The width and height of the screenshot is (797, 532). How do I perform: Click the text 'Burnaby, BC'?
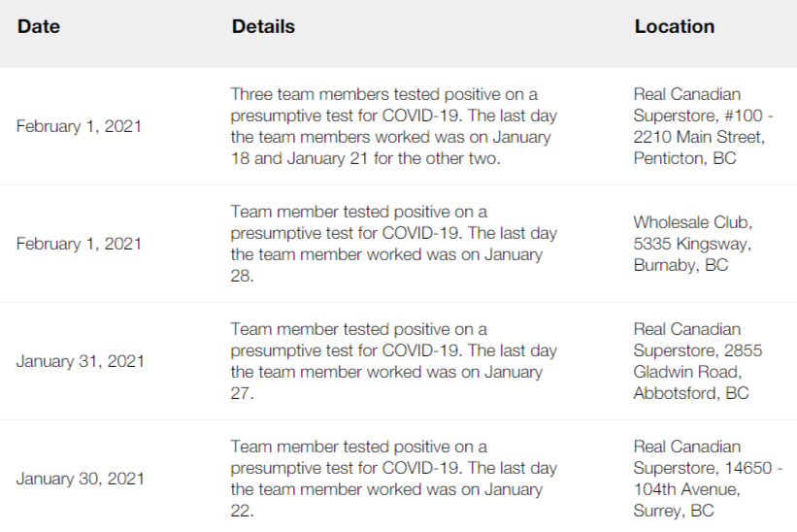(x=681, y=265)
